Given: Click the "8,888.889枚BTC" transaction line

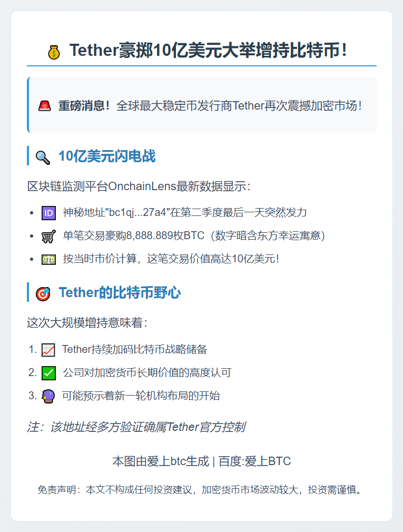Looking at the screenshot, I should (193, 236).
